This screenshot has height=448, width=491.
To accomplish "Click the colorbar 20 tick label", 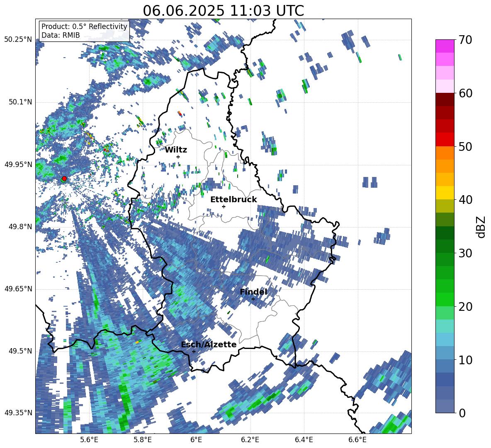I will [x=466, y=307].
